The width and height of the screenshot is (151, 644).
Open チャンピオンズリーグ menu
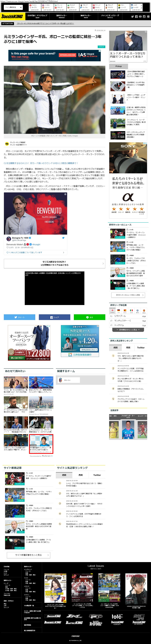click(x=110, y=16)
